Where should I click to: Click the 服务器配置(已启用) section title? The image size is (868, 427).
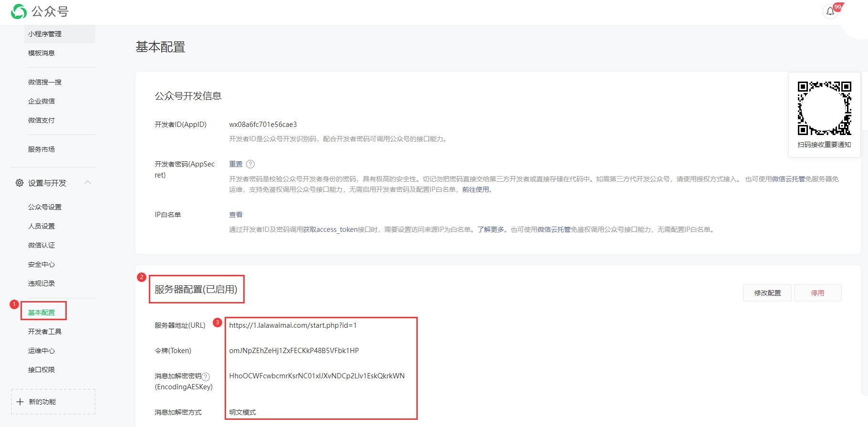196,290
